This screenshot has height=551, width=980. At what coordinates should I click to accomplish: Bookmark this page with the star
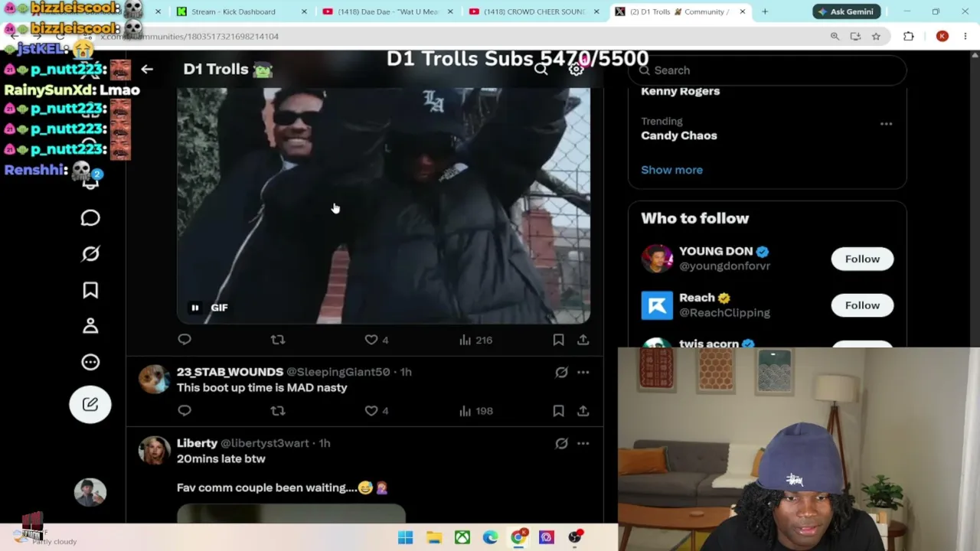pos(876,36)
